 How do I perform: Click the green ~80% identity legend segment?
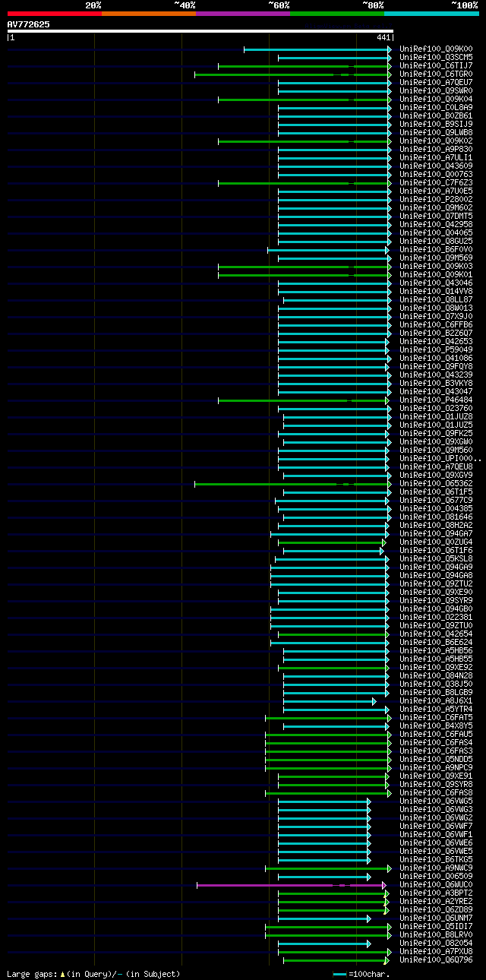(x=336, y=13)
